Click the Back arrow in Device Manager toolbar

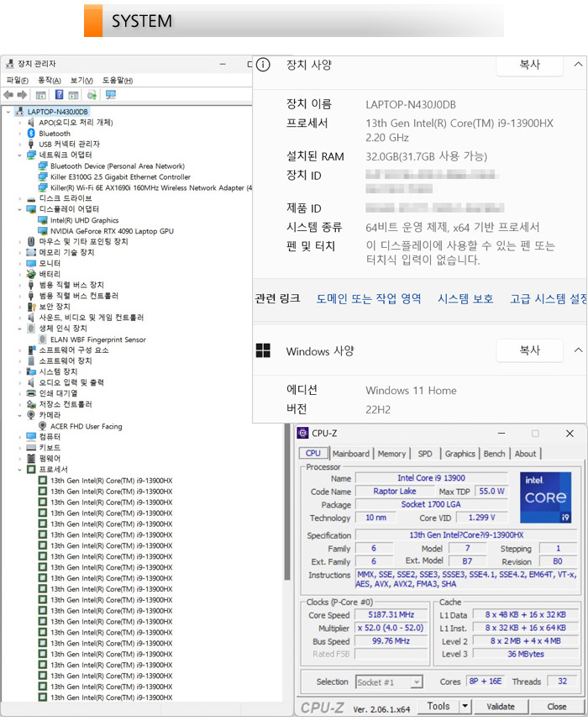(8, 95)
